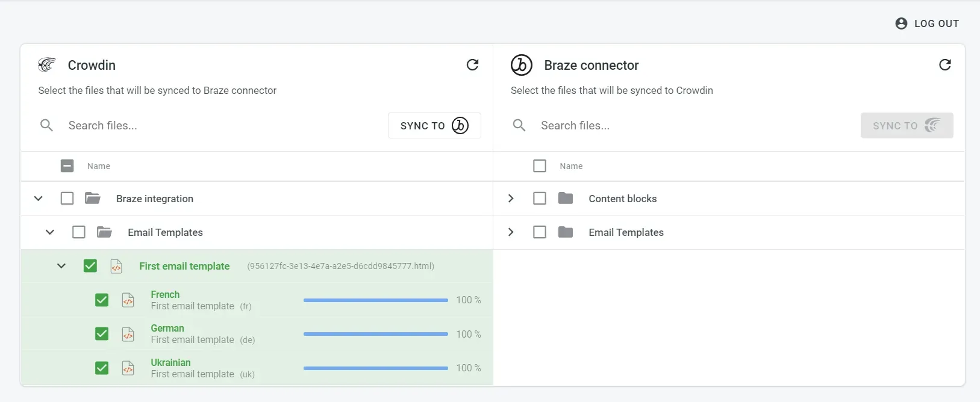Click the search magnifier in Braze panel
The image size is (980, 402).
519,125
